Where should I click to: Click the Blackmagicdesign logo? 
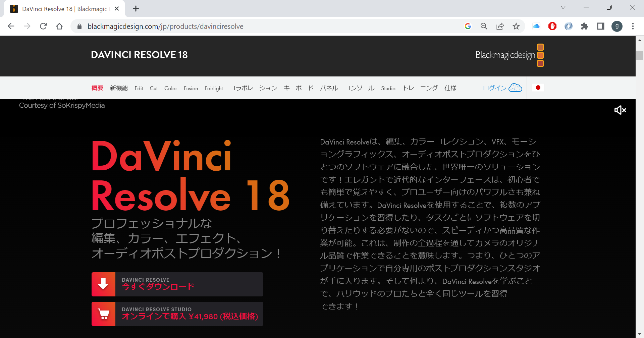(509, 55)
